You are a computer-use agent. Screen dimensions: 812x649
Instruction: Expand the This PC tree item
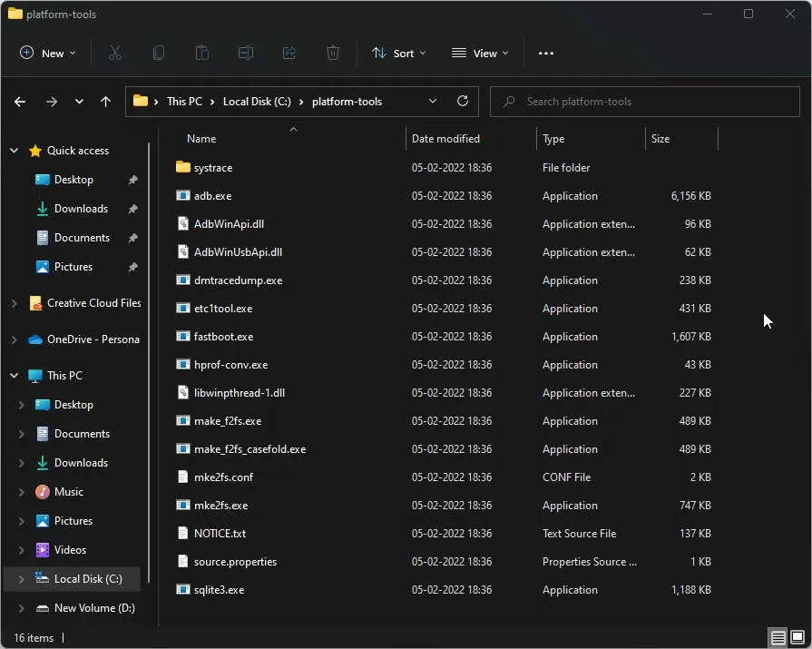[x=13, y=375]
